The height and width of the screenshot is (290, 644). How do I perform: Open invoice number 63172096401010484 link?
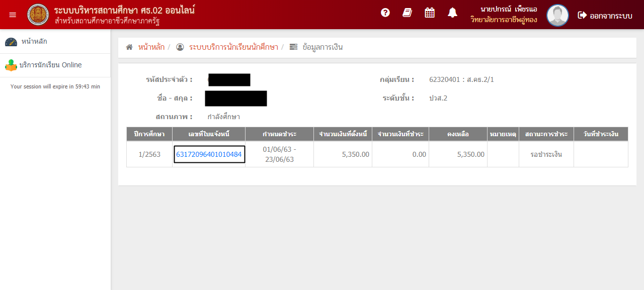[209, 154]
